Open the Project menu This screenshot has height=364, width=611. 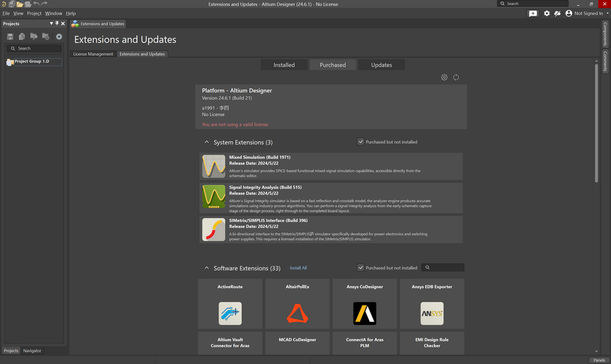click(34, 13)
